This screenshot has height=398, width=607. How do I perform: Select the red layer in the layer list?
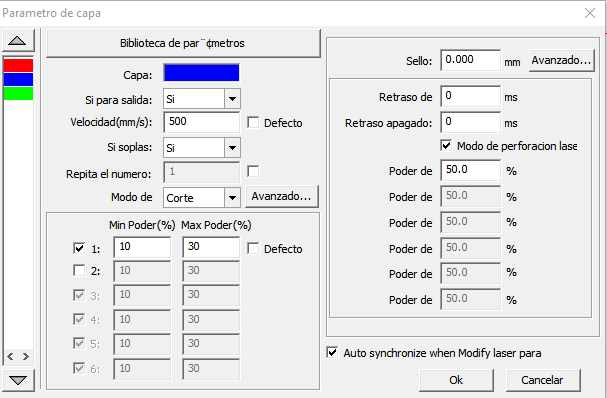click(x=19, y=65)
